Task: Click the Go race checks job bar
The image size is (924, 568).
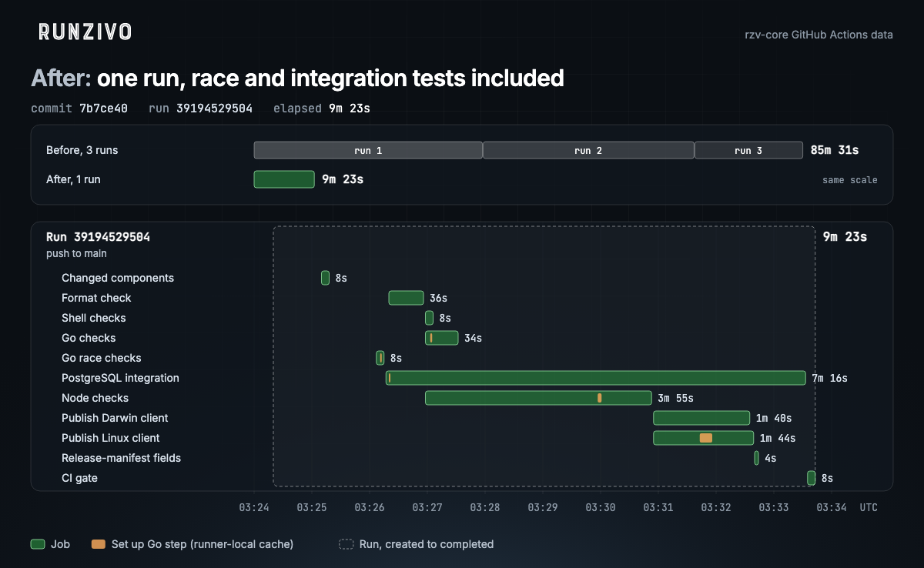Action: [x=380, y=358]
